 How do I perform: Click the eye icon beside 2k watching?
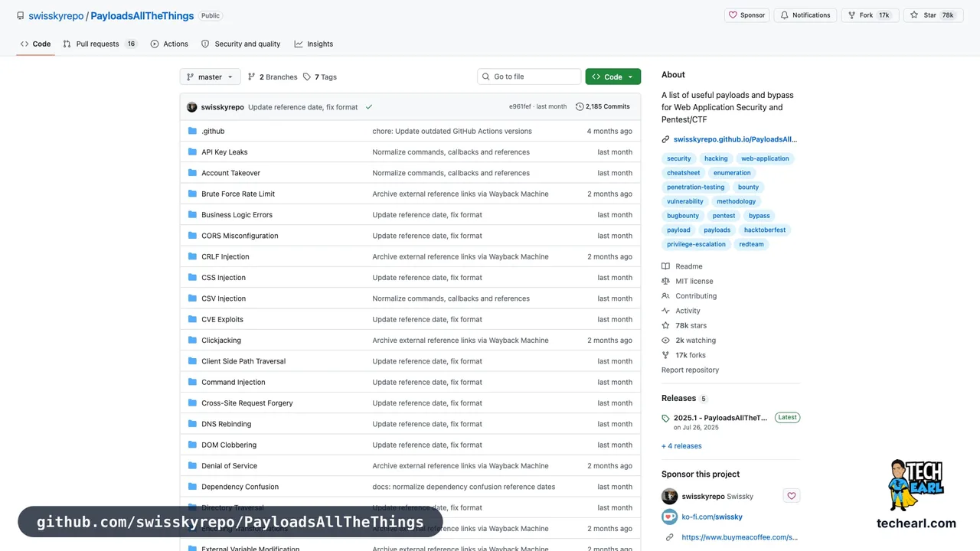tap(666, 341)
